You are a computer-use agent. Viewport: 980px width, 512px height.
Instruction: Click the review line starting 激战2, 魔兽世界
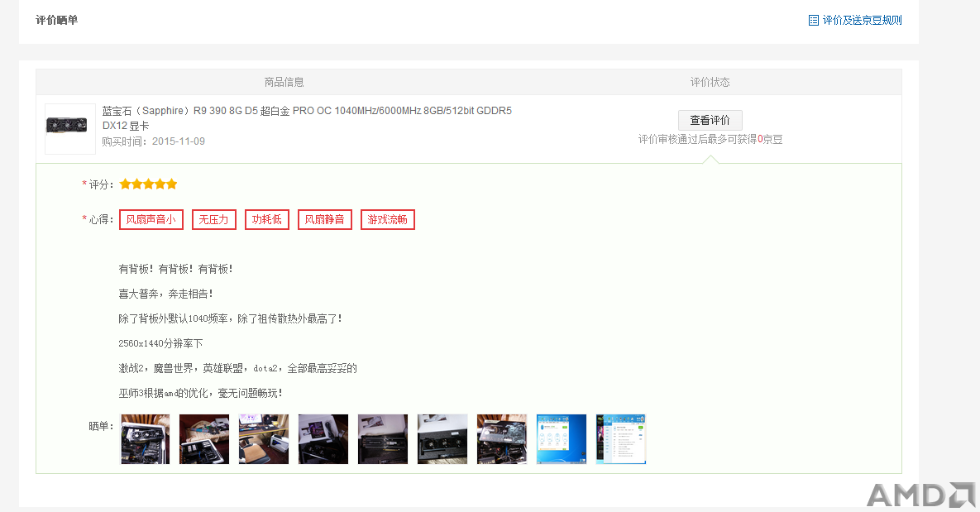237,368
